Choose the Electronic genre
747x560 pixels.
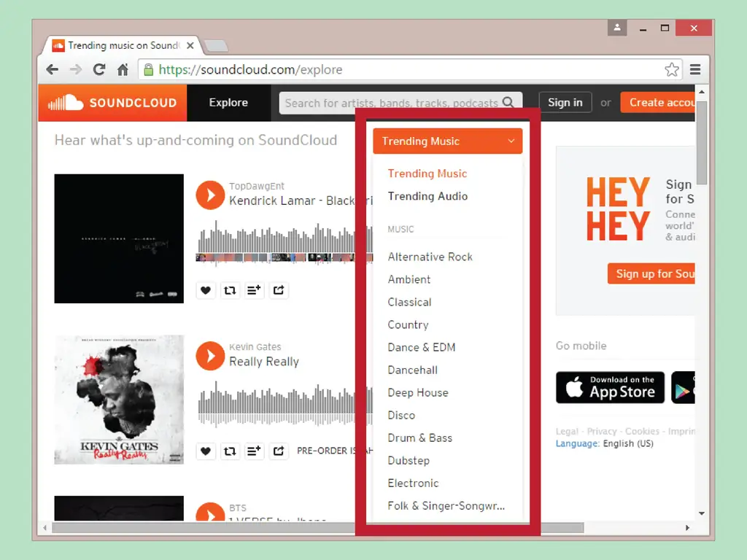tap(413, 483)
